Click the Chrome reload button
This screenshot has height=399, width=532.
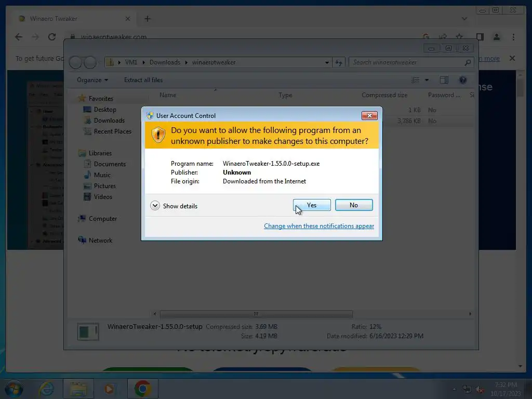[x=52, y=37]
